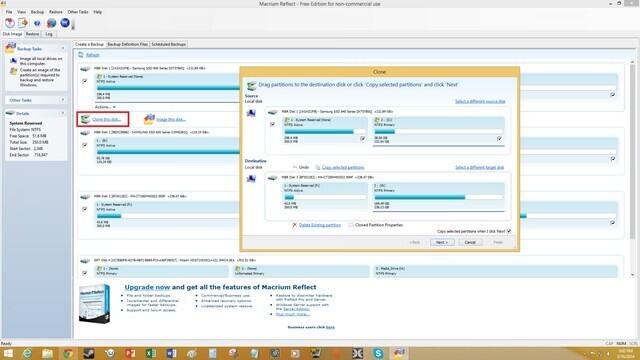Open Steam from the taskbar
Image resolution: width=640 pixels, height=360 pixels.
[89, 353]
